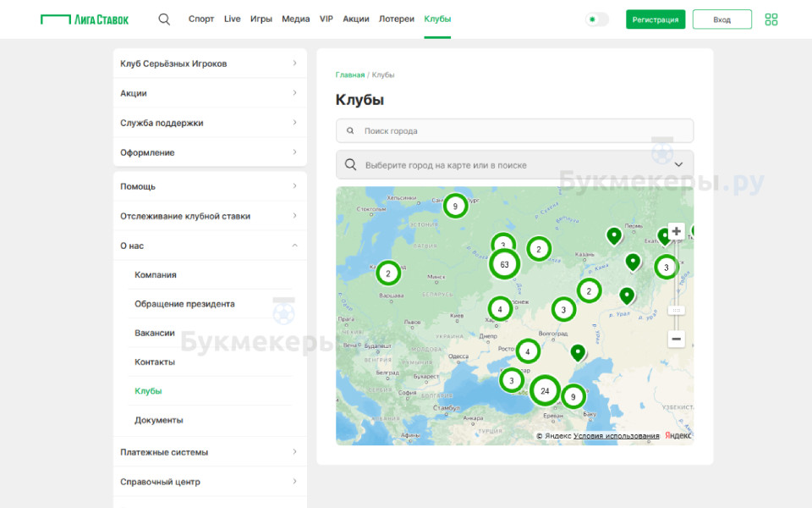Open the 2 cluster between cluster 63 and Казань
The width and height of the screenshot is (812, 508).
pyautogui.click(x=539, y=249)
